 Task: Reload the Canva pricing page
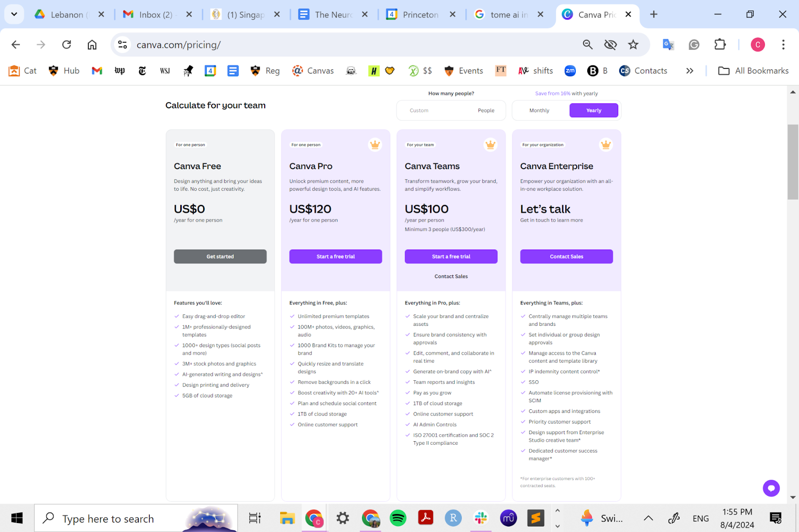(66, 45)
